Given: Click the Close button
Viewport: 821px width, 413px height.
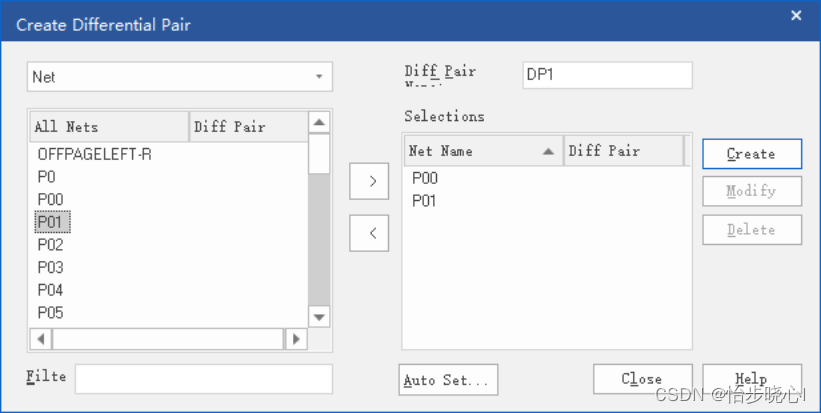Looking at the screenshot, I should coord(642,380).
